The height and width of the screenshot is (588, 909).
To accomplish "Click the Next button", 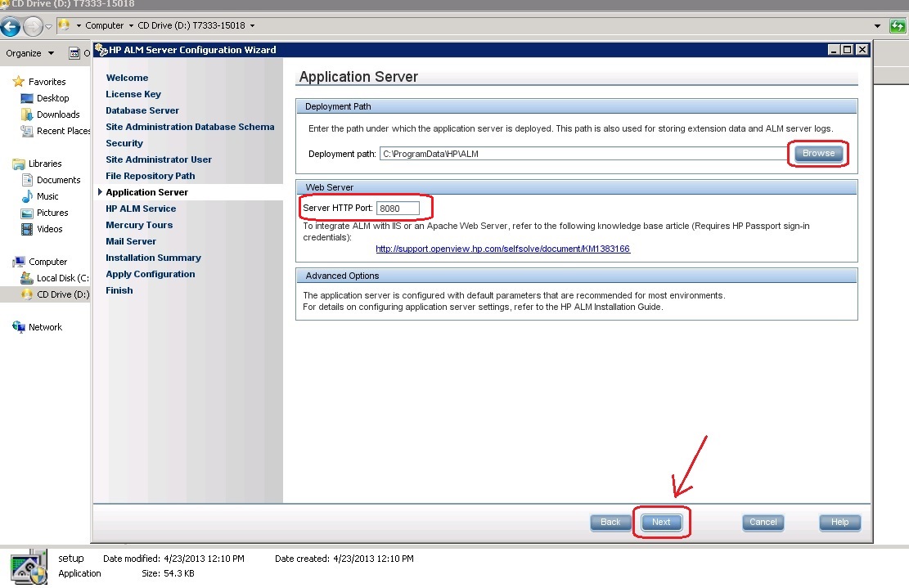I will pyautogui.click(x=661, y=522).
